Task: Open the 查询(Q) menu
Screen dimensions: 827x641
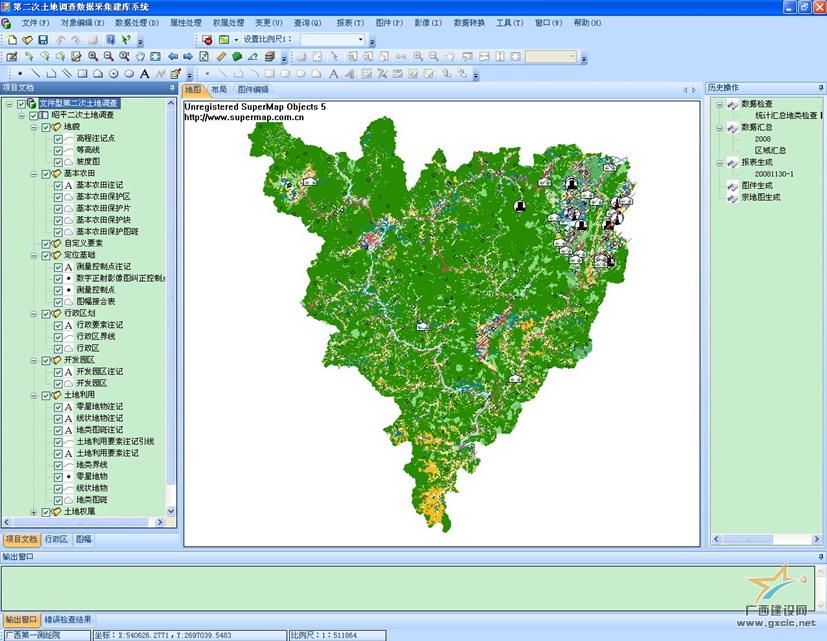Action: 307,23
